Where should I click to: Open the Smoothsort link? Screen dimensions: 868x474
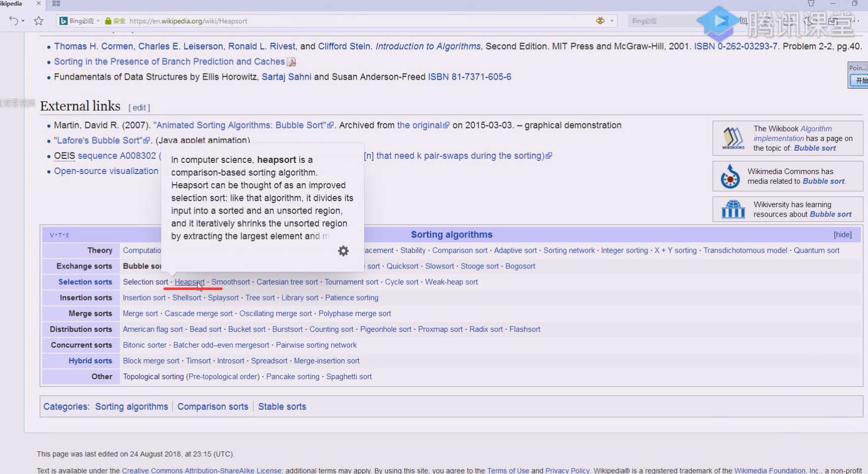point(231,282)
